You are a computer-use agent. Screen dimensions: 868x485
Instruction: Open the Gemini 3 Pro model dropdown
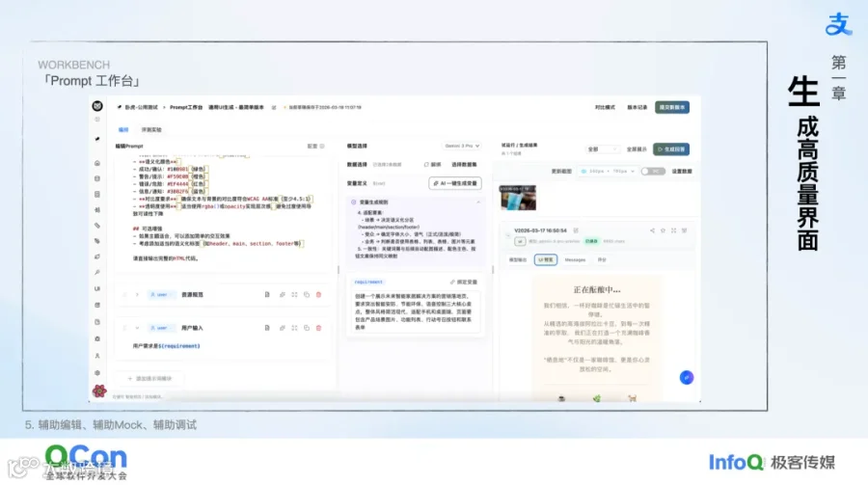[x=462, y=146]
